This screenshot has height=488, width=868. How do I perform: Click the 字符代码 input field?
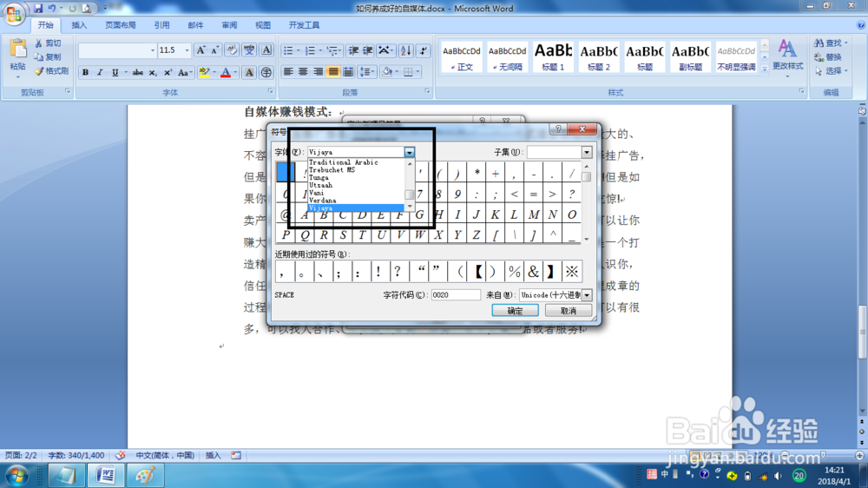[x=456, y=295]
